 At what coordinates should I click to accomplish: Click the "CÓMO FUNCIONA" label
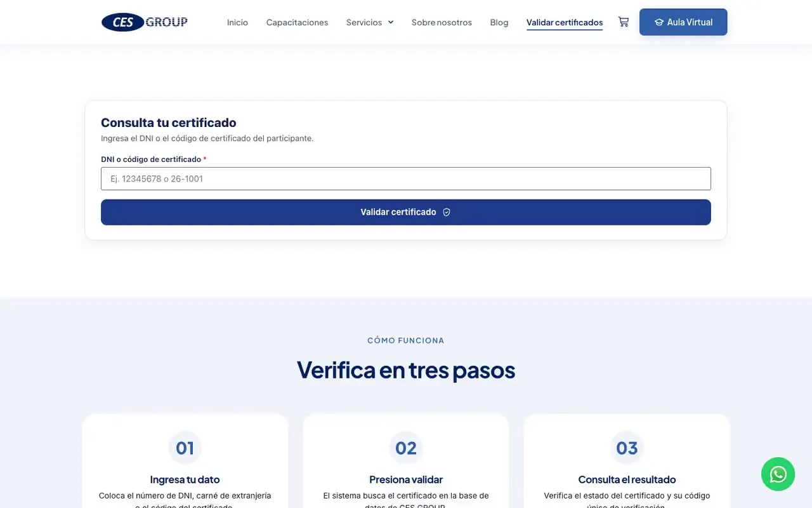406,340
